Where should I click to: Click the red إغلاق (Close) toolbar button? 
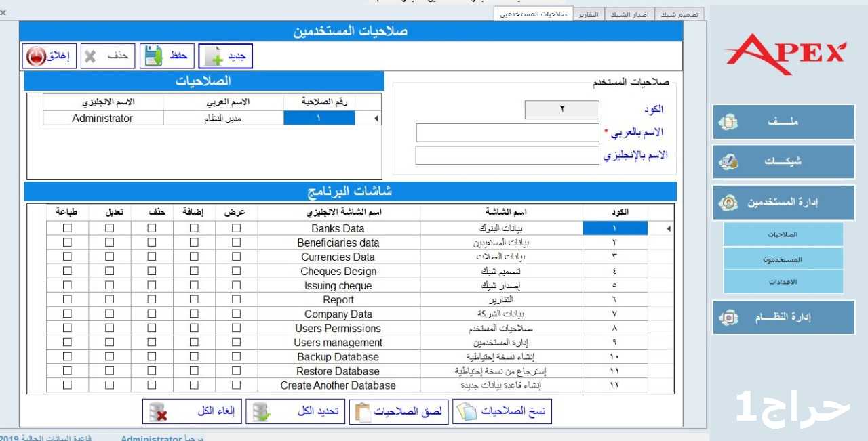[x=50, y=56]
